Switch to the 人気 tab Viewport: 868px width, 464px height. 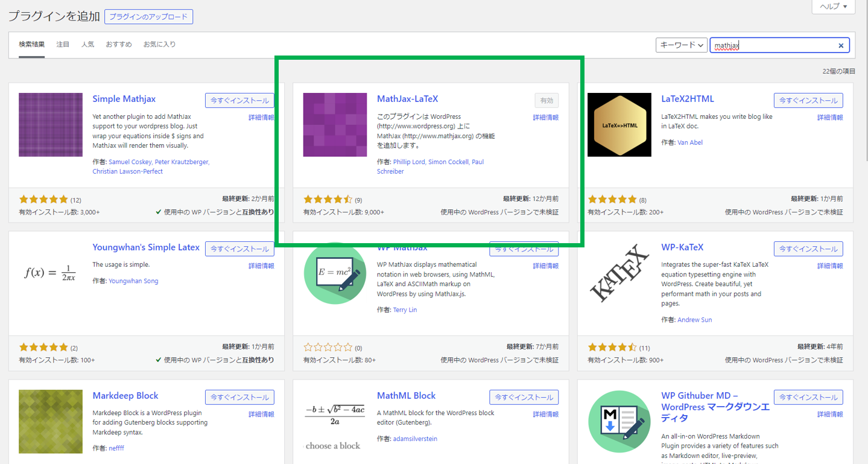click(x=88, y=43)
